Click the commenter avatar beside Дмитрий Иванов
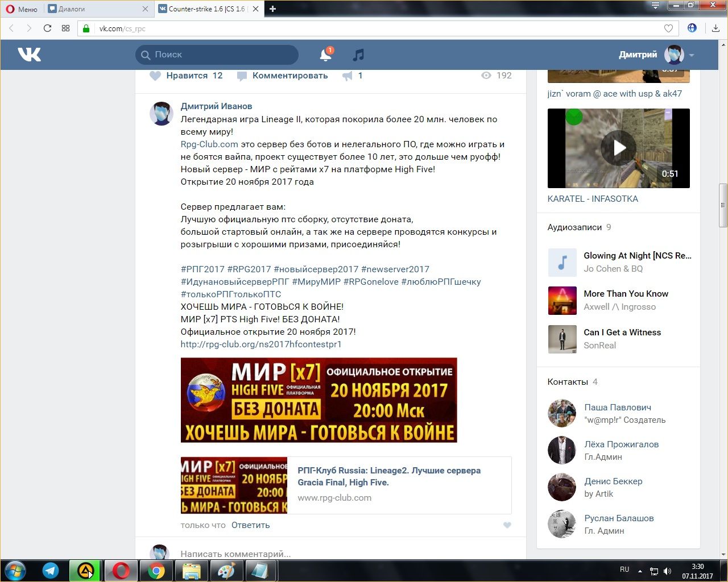The height and width of the screenshot is (582, 728). [x=162, y=114]
